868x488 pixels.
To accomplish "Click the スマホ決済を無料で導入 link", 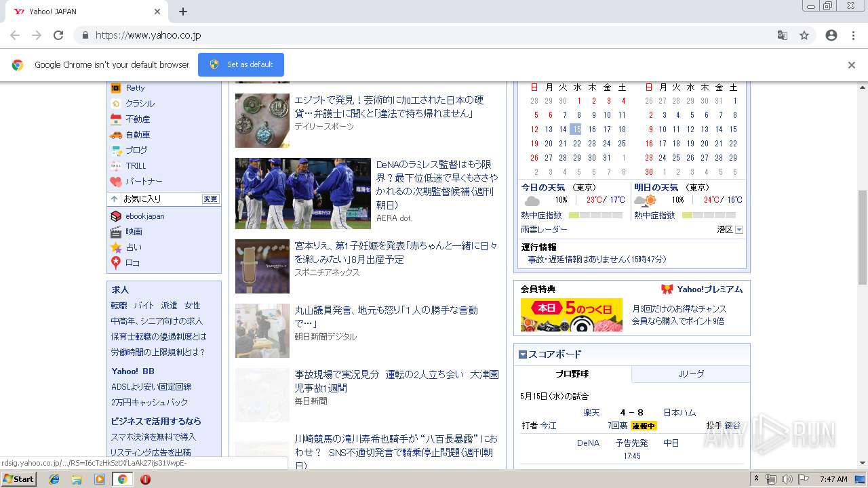I will coord(153,437).
